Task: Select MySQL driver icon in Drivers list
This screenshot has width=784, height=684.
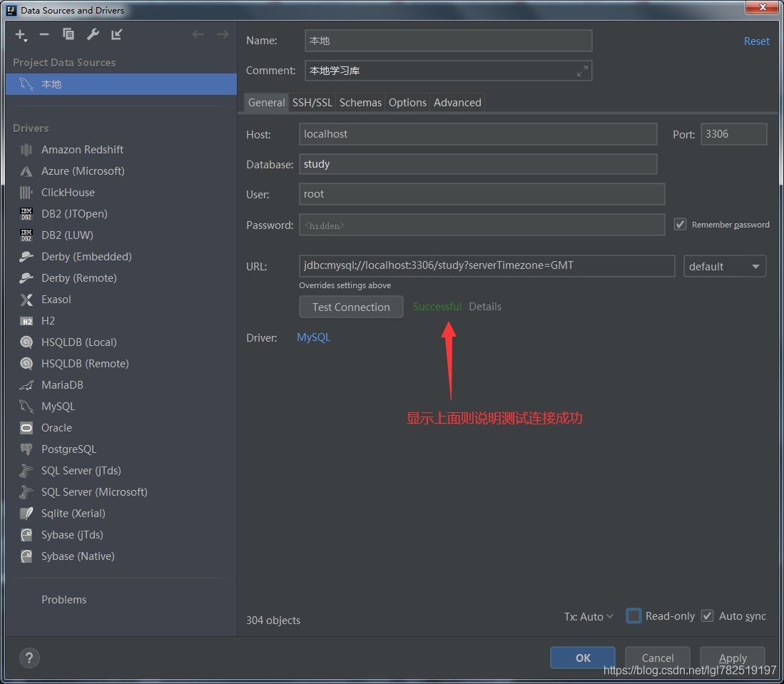Action: coord(26,407)
